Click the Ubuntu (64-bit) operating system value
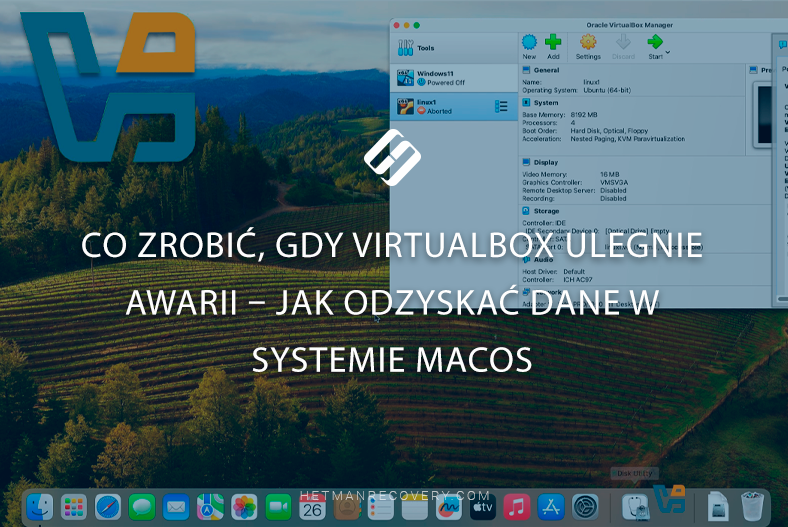This screenshot has height=527, width=788. click(607, 90)
